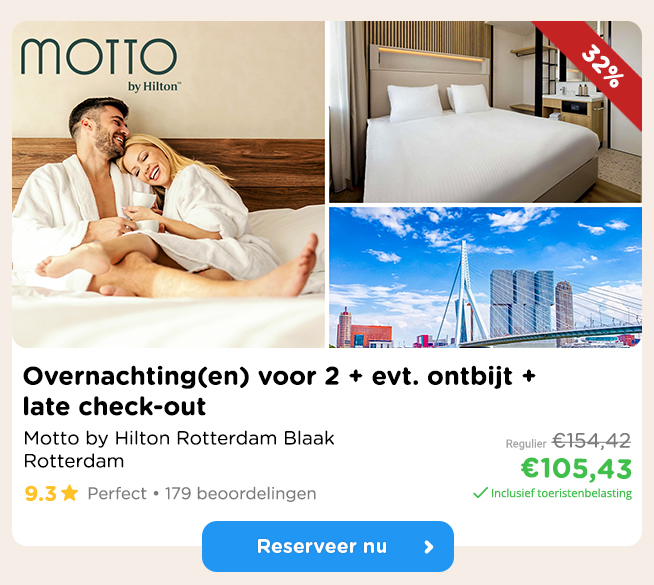Open the couple in bathrobes photo
This screenshot has height=585, width=654.
tap(169, 184)
